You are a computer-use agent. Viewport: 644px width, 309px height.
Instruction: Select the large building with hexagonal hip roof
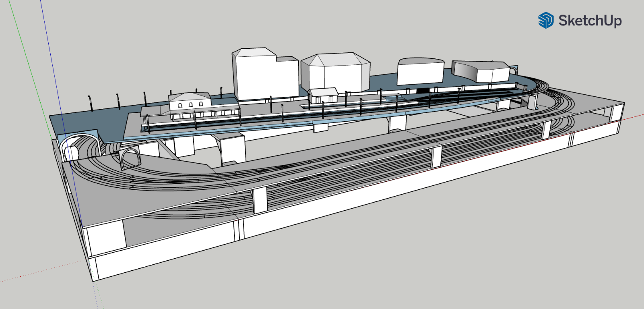336,73
